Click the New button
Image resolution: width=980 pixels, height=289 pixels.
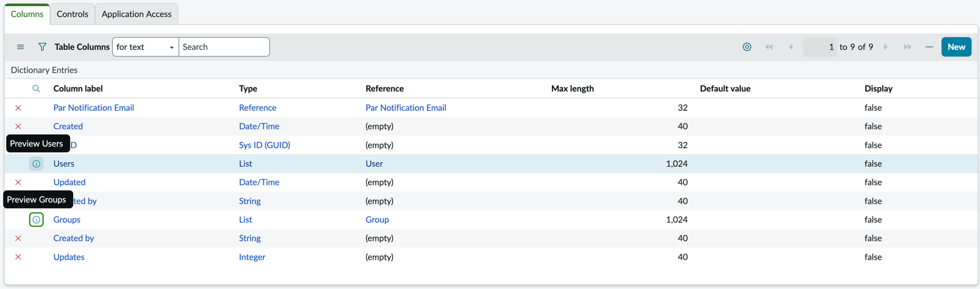pos(956,47)
